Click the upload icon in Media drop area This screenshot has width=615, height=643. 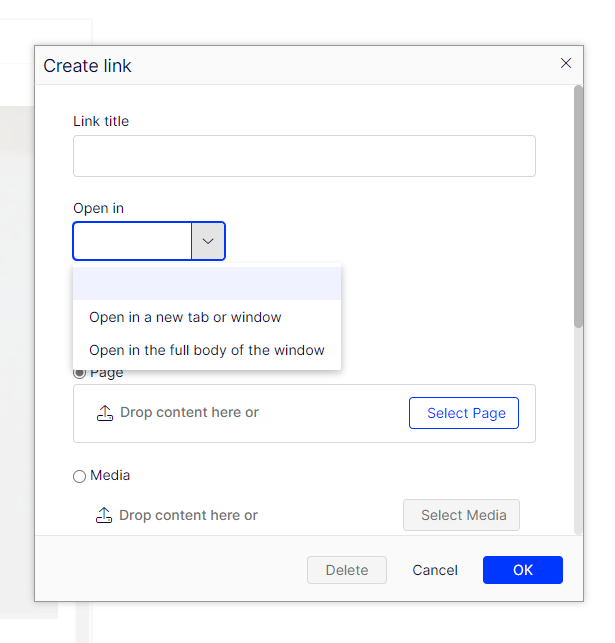[x=104, y=516]
